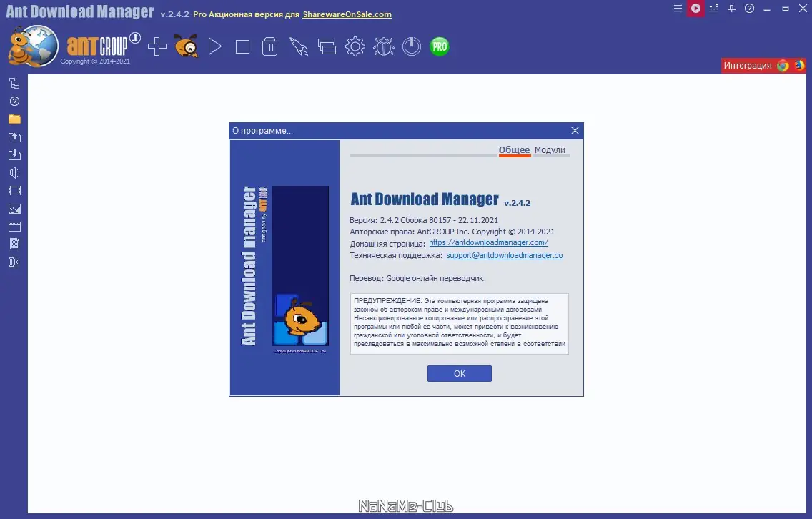Select the upload arrow tray icon in sidebar

pyautogui.click(x=14, y=137)
